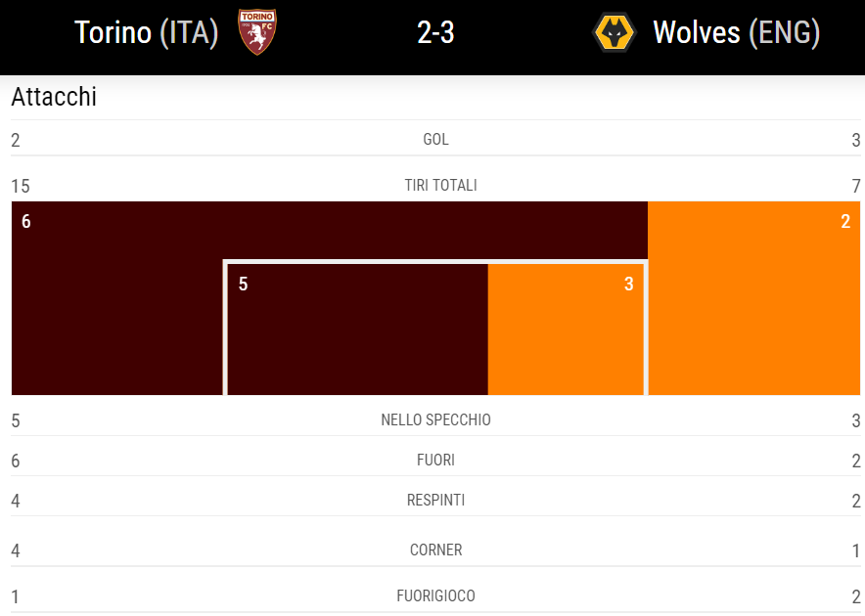Click Wolves' orange off-target shots area
This screenshot has height=616, width=865.
click(753, 293)
